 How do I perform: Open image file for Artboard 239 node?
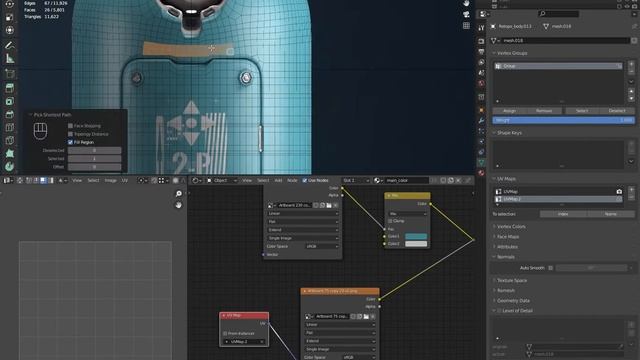coord(329,205)
